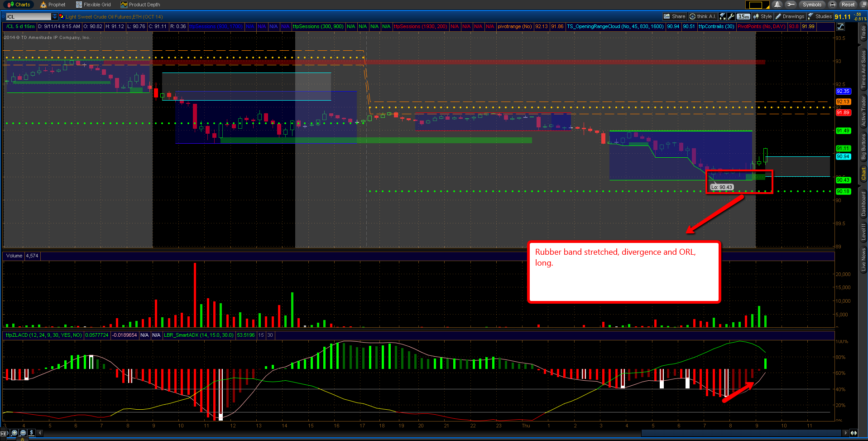Open the 15m timeframe selector

tap(743, 16)
